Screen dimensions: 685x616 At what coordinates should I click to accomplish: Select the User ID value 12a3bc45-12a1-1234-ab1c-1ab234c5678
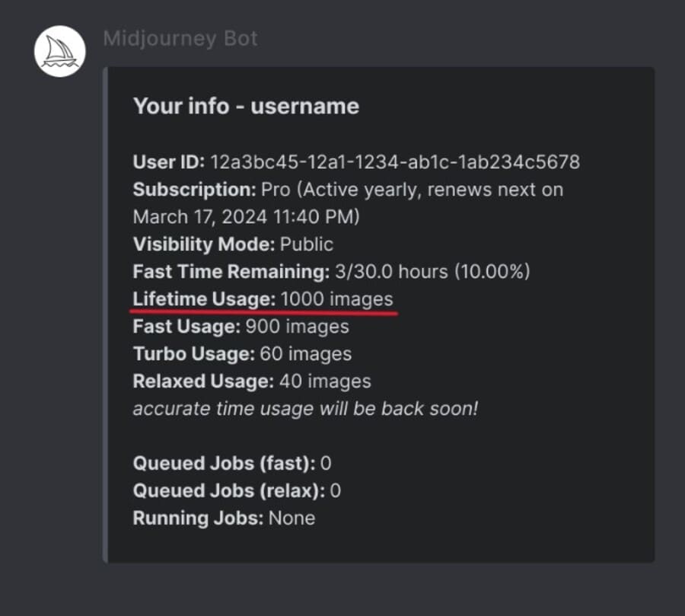point(395,162)
